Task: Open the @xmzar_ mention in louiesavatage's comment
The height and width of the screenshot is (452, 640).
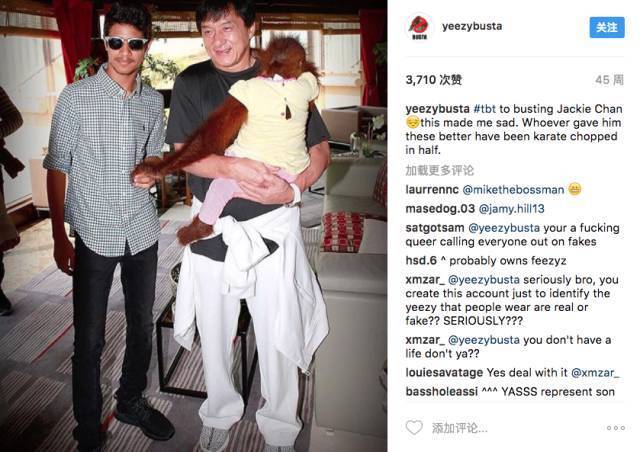Action: [x=595, y=373]
